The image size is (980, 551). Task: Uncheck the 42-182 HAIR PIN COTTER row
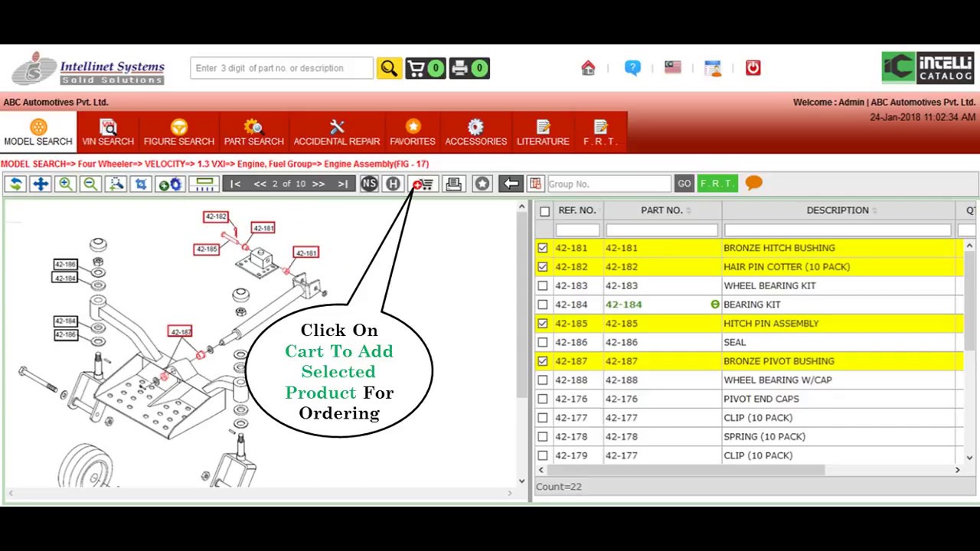(543, 267)
